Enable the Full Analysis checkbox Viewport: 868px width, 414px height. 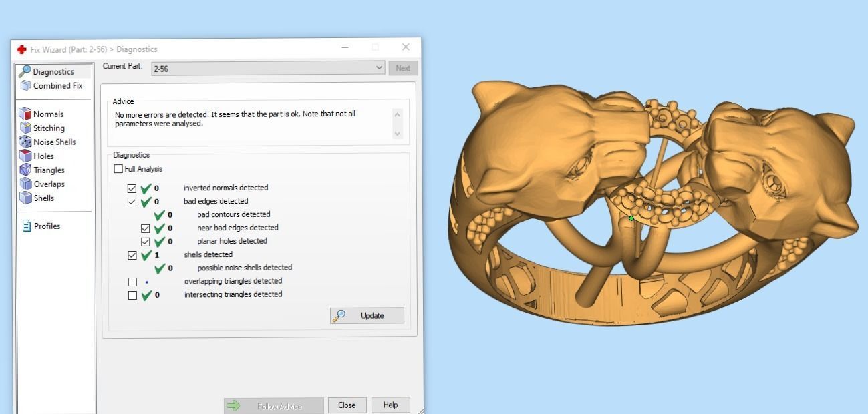[118, 169]
